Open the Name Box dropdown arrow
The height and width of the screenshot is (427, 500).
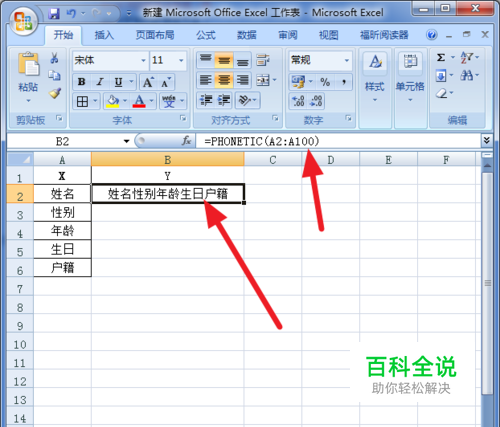pyautogui.click(x=126, y=141)
